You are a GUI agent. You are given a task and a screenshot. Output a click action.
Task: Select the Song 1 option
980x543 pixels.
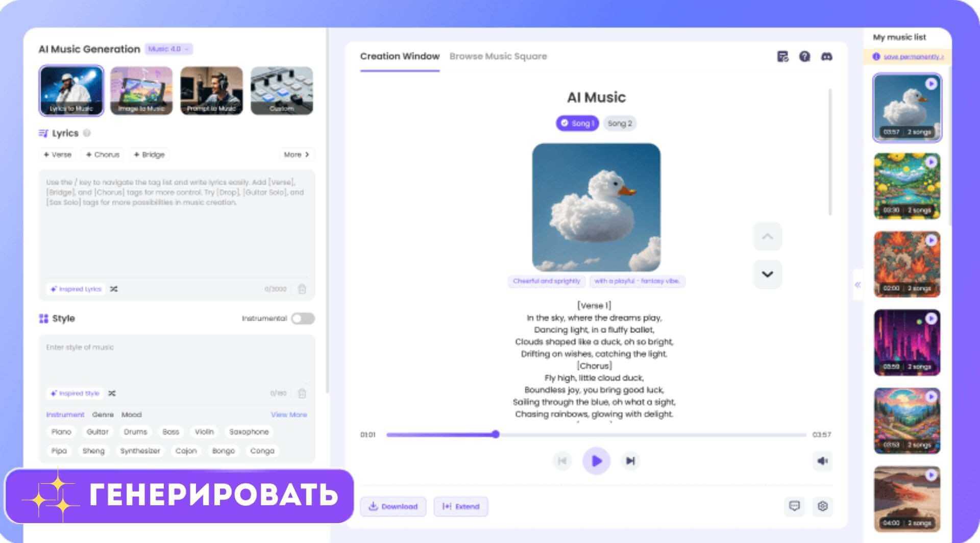[577, 124]
